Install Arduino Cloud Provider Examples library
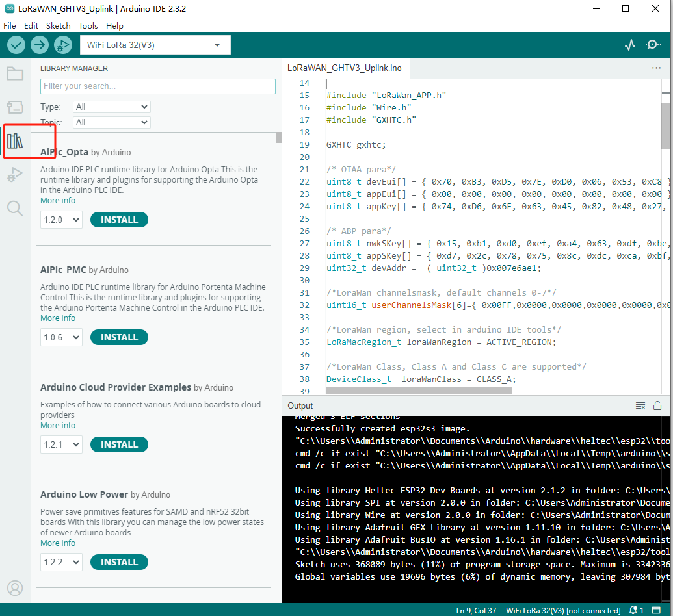This screenshot has height=616, width=673. coord(120,444)
